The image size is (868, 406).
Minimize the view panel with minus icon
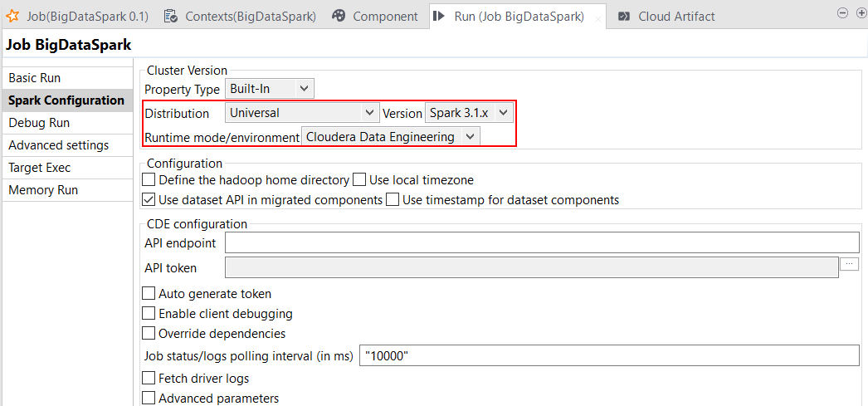[842, 12]
